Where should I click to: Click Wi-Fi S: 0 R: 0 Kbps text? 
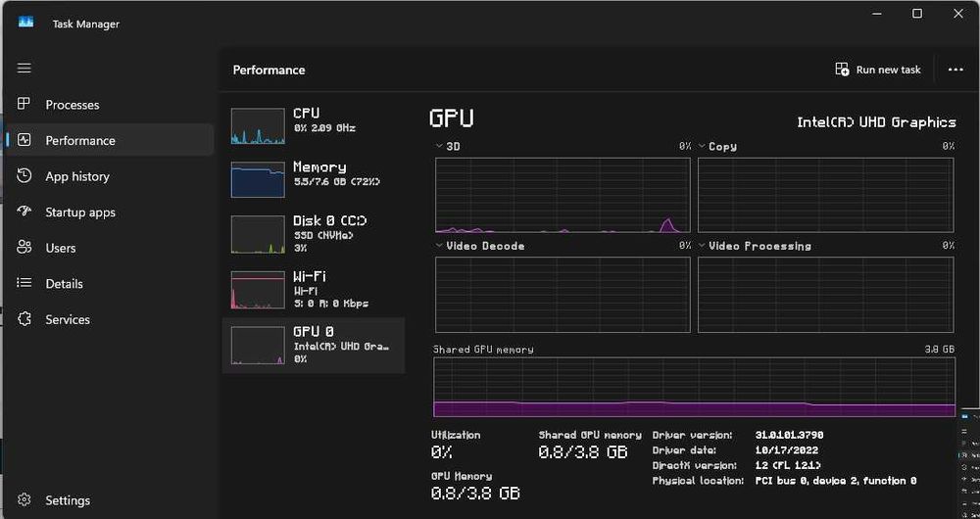pos(330,304)
